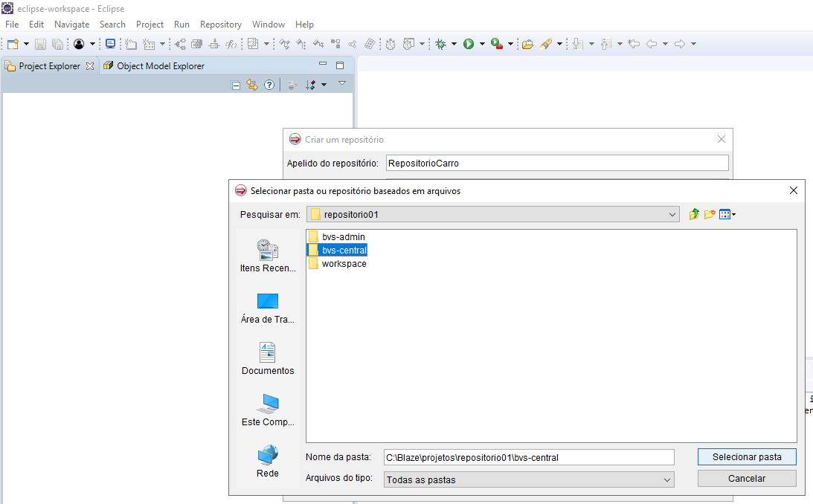Click the Help icon in Project Explorer toolbar
The height and width of the screenshot is (504, 813).
tap(269, 84)
